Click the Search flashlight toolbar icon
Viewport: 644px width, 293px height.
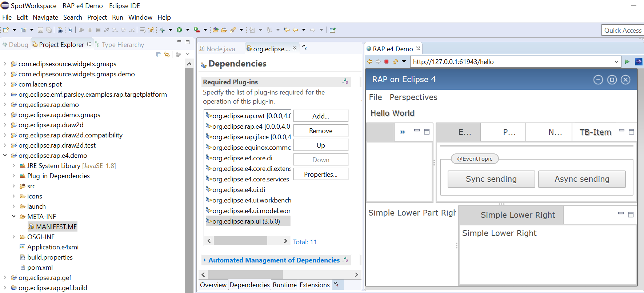click(233, 30)
